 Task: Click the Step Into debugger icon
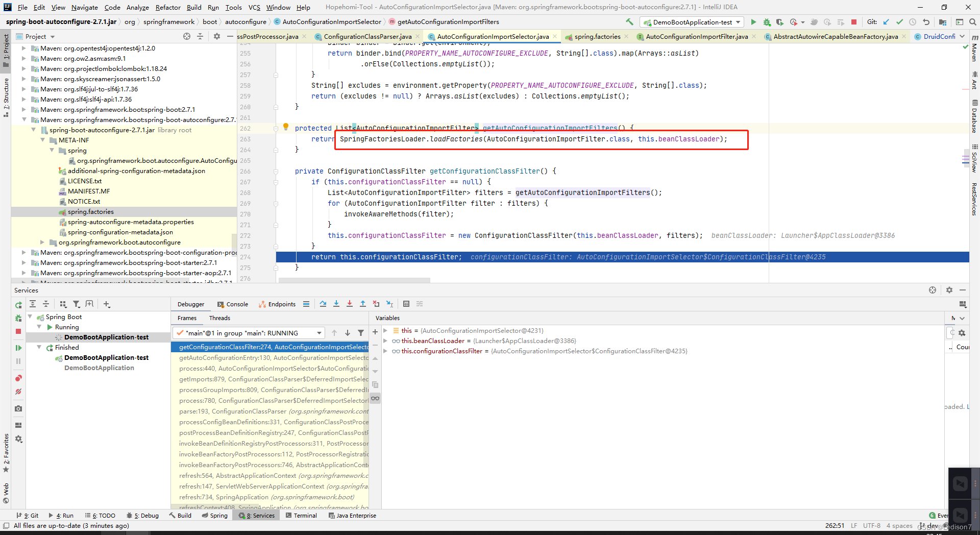point(336,304)
